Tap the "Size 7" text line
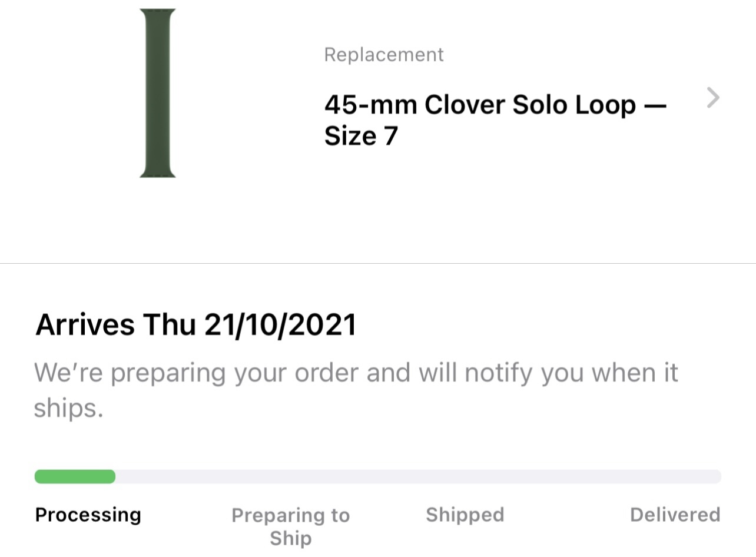This screenshot has height=557, width=756. [361, 136]
